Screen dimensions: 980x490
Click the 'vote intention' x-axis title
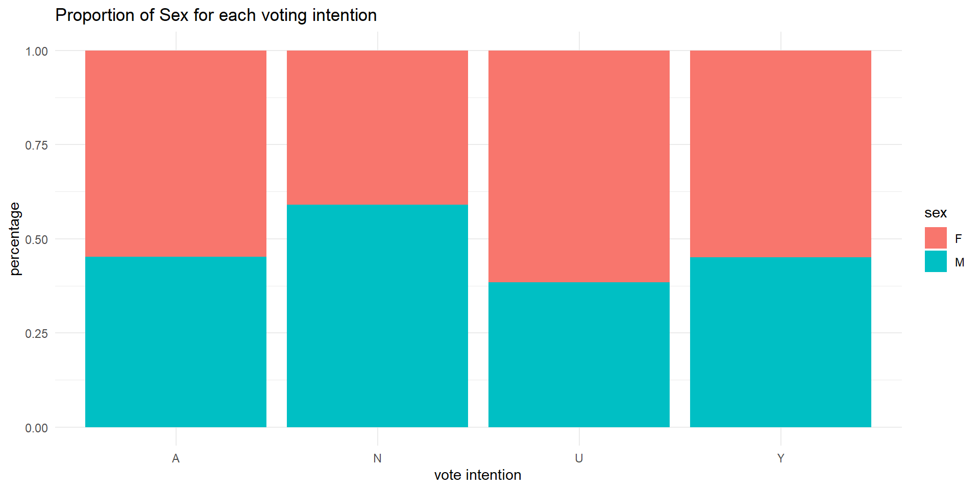(x=477, y=475)
